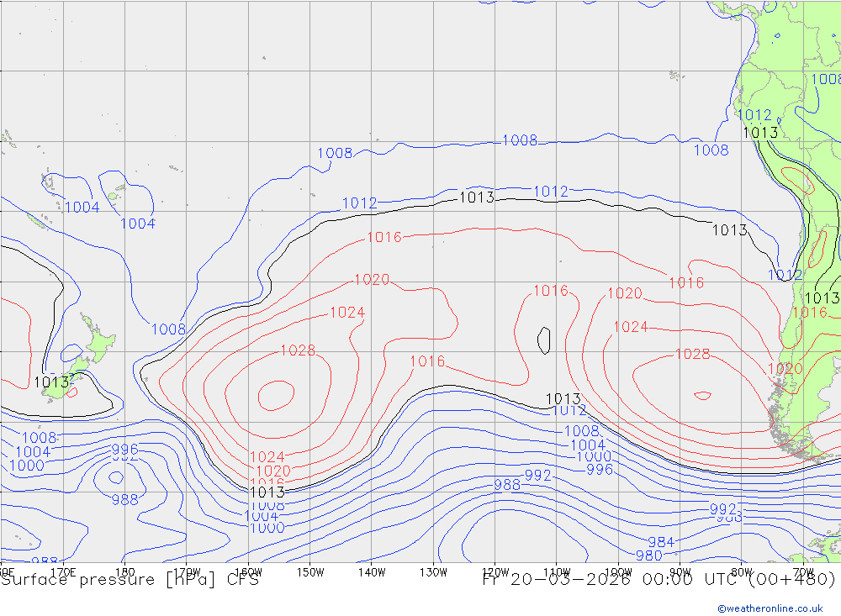This screenshot has width=841, height=616.
Task: Click the 'Surface pressure [hPa] CFS' title
Action: point(130,580)
